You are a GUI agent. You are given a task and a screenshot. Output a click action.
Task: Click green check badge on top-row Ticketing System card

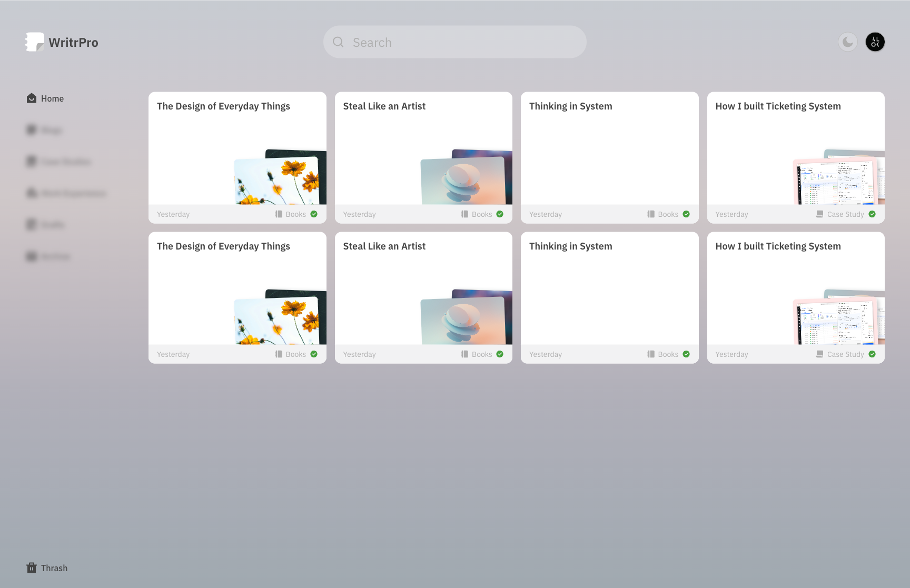(x=872, y=214)
